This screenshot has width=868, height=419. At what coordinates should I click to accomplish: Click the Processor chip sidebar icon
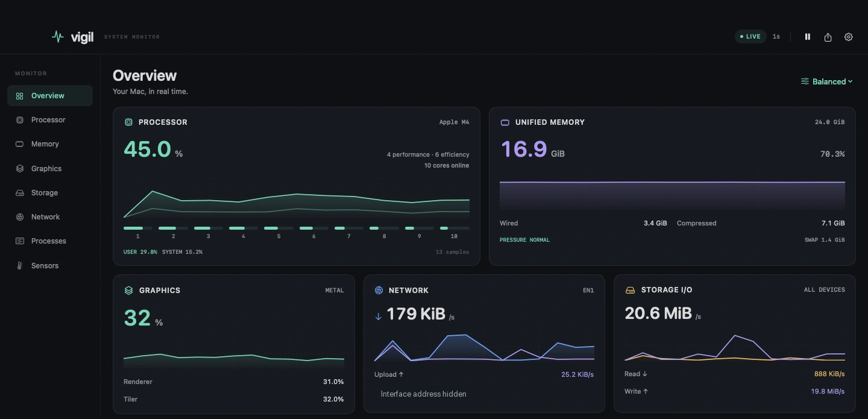[20, 120]
